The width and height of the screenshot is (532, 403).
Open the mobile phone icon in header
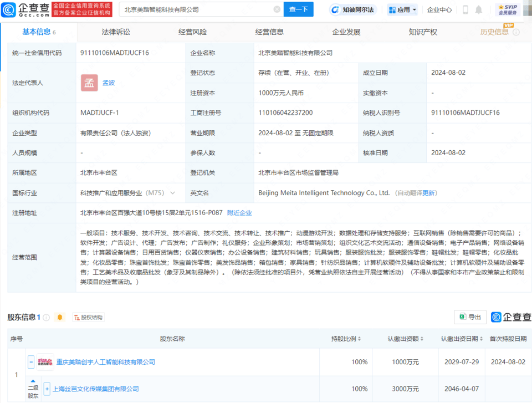click(465, 10)
